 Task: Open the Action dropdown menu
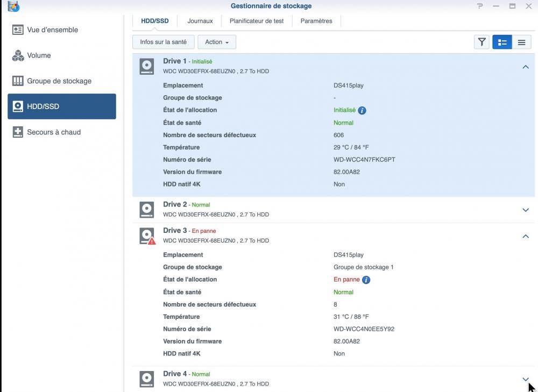click(217, 42)
